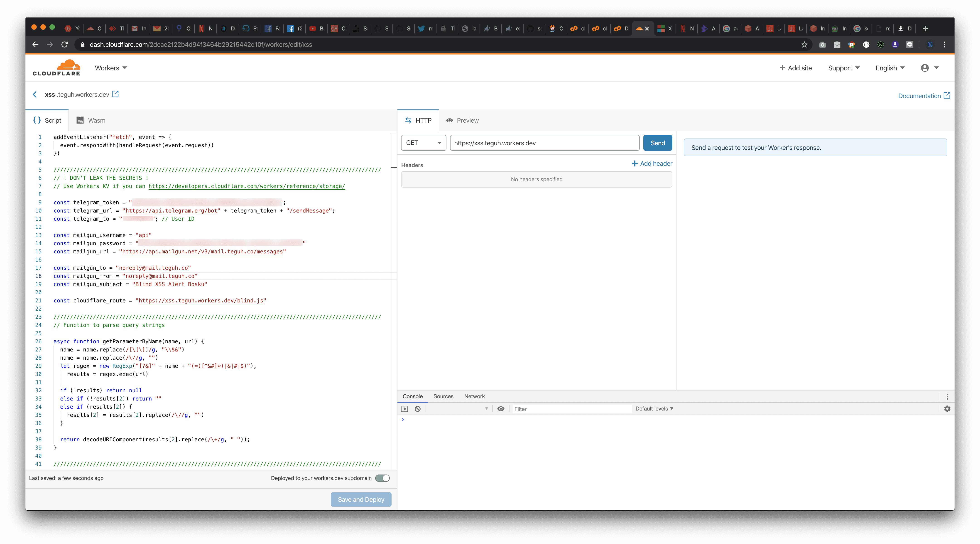Toggle console sidebar panel icon
This screenshot has width=980, height=544.
pyautogui.click(x=404, y=409)
